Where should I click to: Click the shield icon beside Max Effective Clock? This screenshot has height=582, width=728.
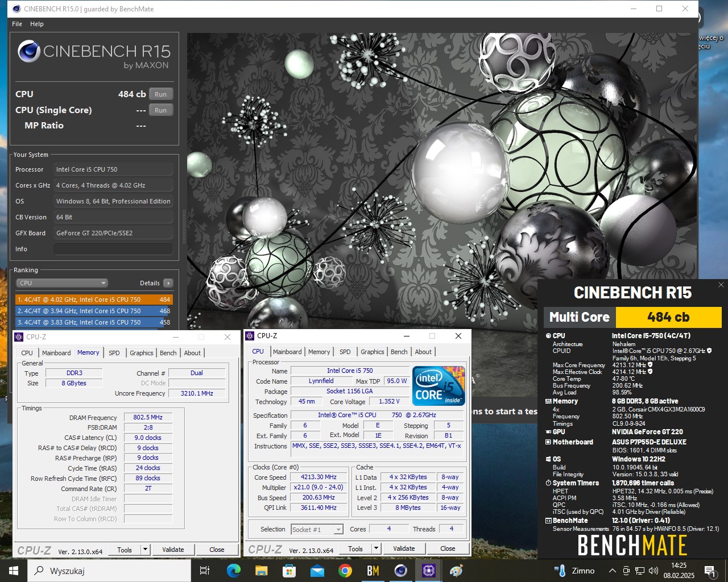pos(650,372)
